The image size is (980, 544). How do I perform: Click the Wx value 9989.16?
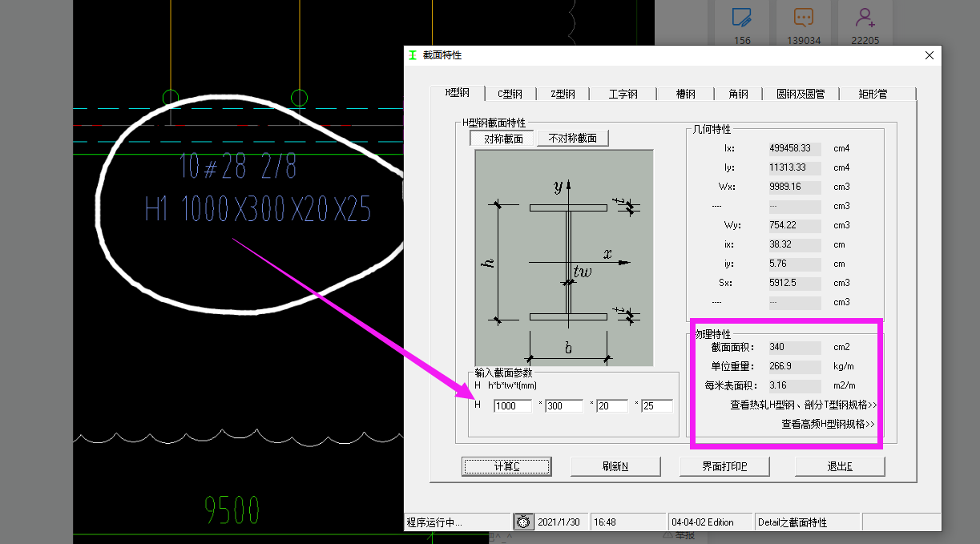click(x=794, y=187)
